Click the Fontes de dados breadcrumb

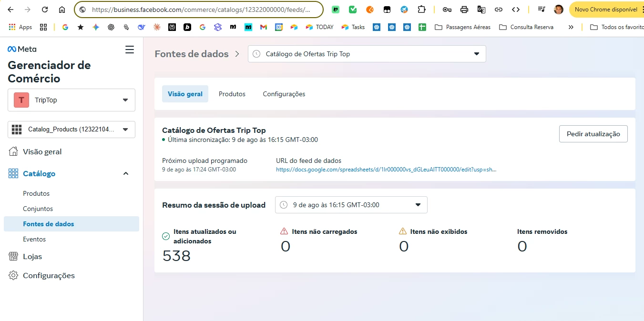[x=192, y=54]
